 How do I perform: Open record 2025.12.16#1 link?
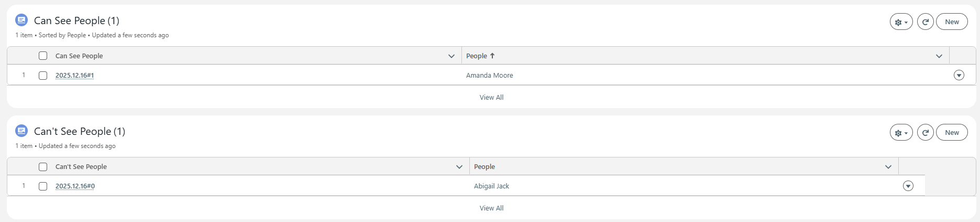tap(74, 76)
